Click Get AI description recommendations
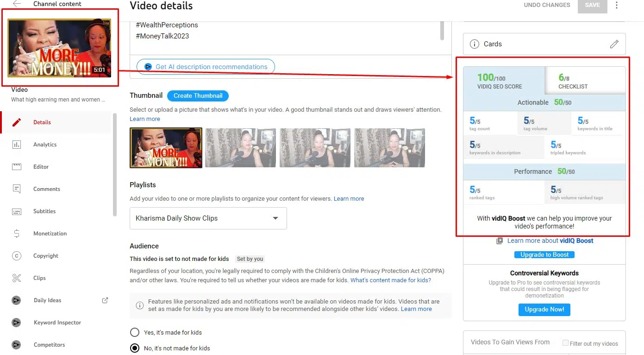This screenshot has height=355, width=644. click(206, 67)
